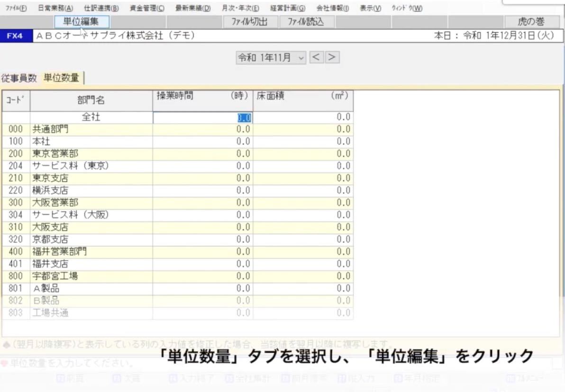Open the 月次・年次(E) menu
Screen dimensions: 565x392
click(x=240, y=8)
